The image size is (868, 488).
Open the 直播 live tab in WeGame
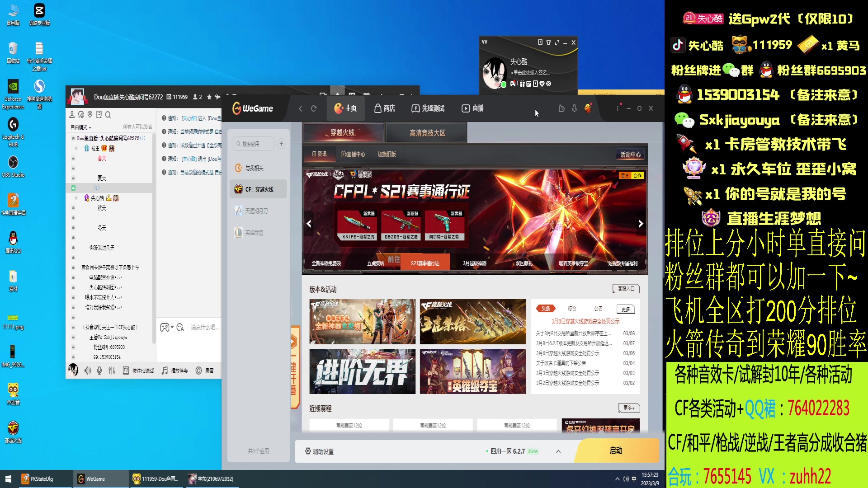473,108
